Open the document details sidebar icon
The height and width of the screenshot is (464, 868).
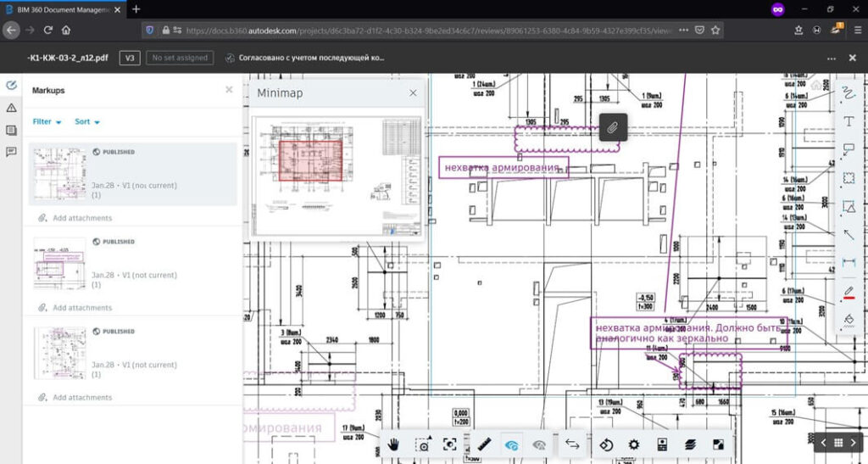[11, 130]
